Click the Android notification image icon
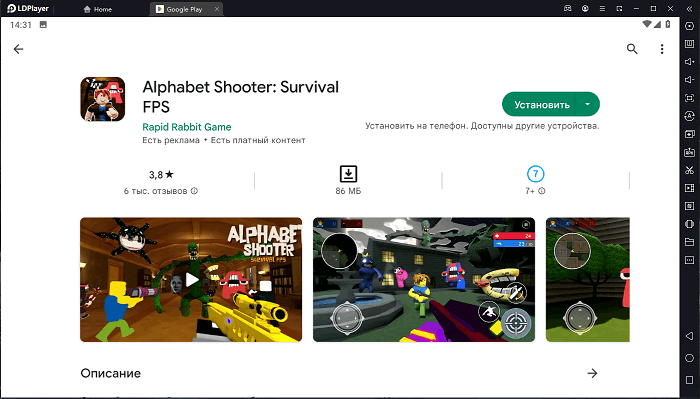The image size is (700, 399). pos(43,25)
